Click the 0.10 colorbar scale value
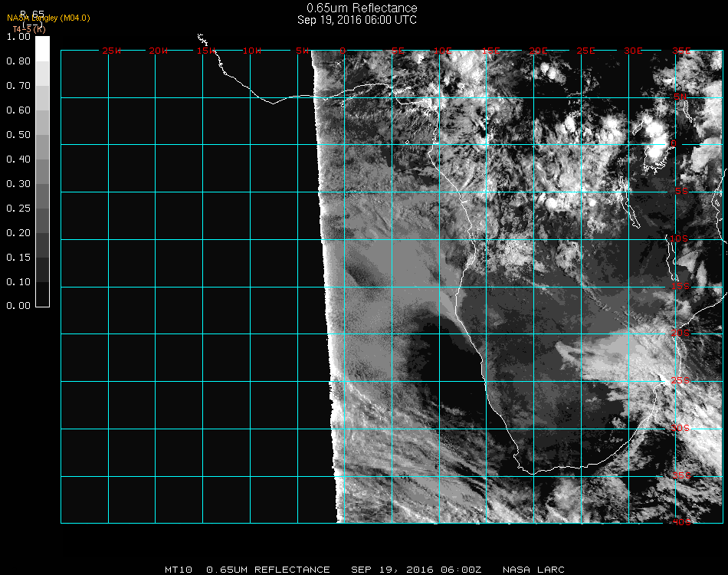This screenshot has width=728, height=575. pyautogui.click(x=18, y=282)
